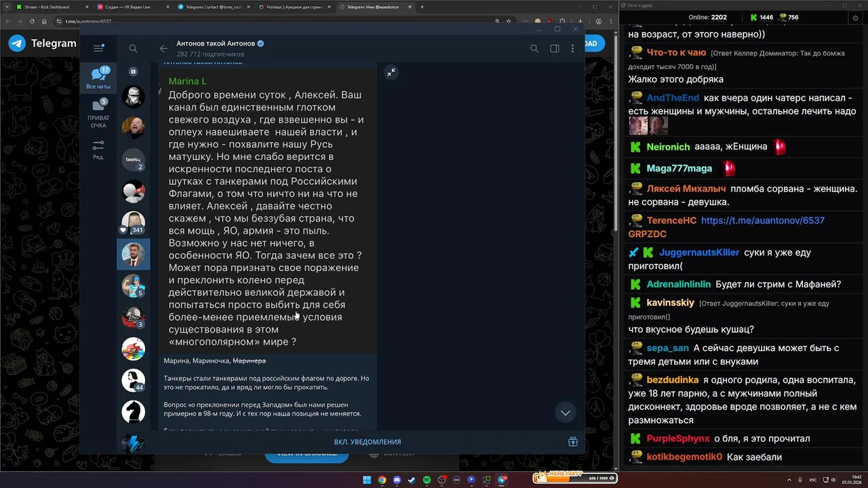
Task: Open Discord from the taskbar
Action: (x=397, y=480)
